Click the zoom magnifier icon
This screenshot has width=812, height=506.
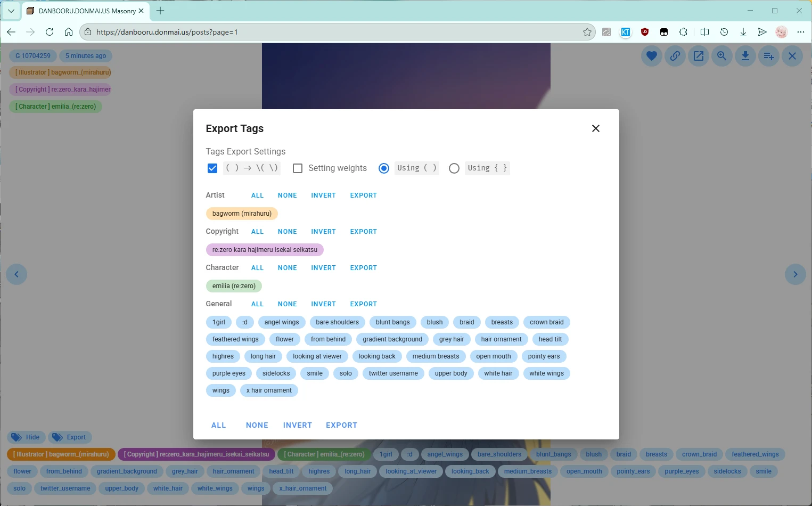pyautogui.click(x=721, y=56)
